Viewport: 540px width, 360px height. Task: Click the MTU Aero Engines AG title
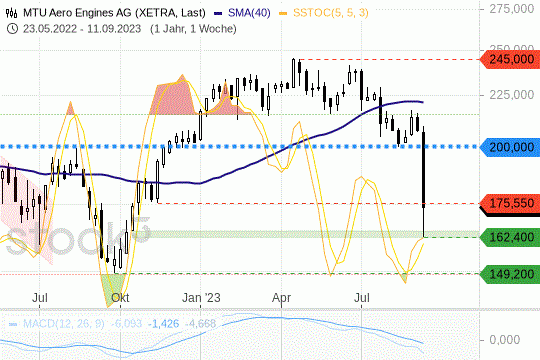coord(114,13)
